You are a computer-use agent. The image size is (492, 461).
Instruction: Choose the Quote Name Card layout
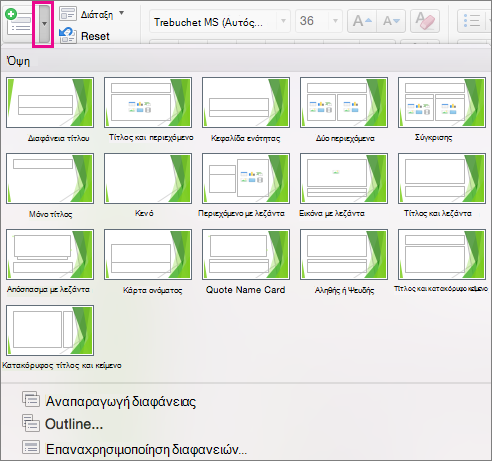tap(246, 255)
